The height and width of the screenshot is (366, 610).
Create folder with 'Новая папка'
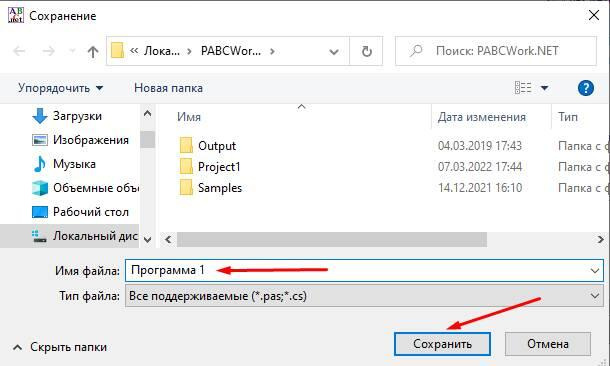point(168,88)
